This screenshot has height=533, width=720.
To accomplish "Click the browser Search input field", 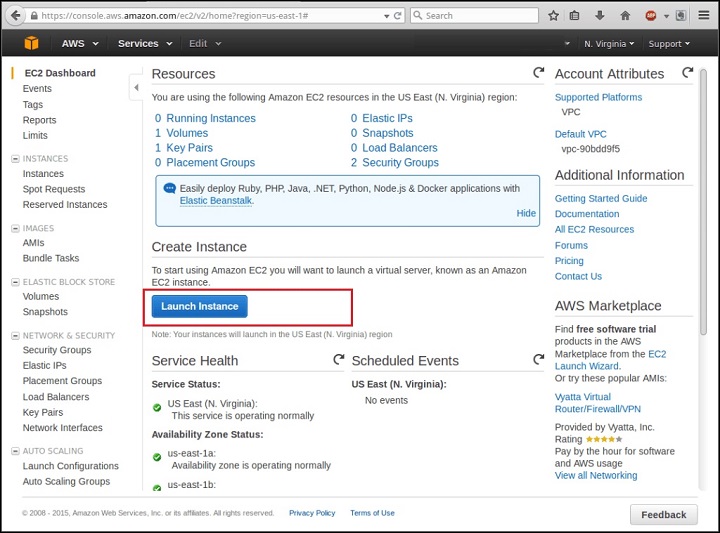I will tap(474, 16).
